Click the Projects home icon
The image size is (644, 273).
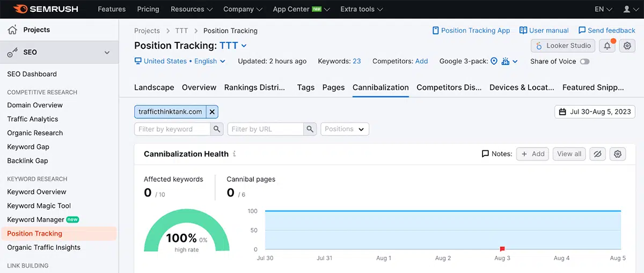(x=12, y=30)
